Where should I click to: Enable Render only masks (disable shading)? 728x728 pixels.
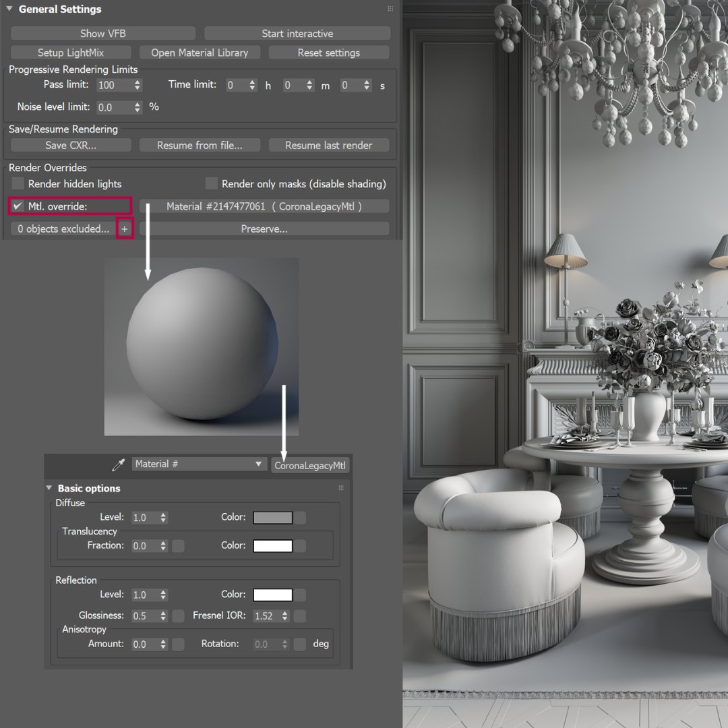211,183
